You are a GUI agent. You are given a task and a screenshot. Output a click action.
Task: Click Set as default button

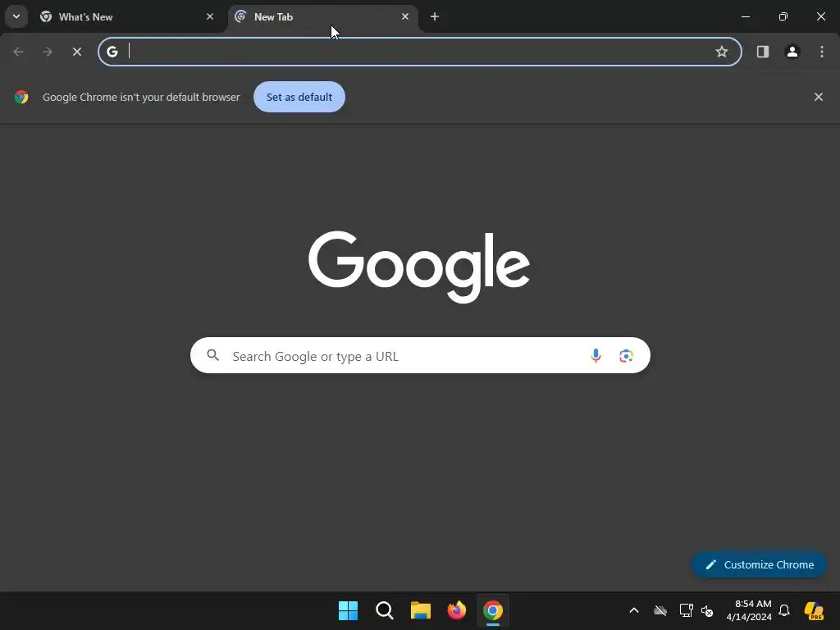click(299, 97)
